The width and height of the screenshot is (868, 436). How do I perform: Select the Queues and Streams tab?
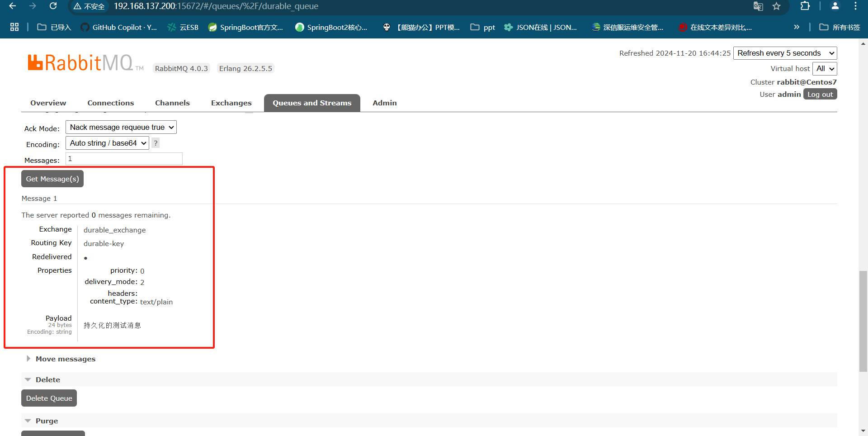point(312,103)
